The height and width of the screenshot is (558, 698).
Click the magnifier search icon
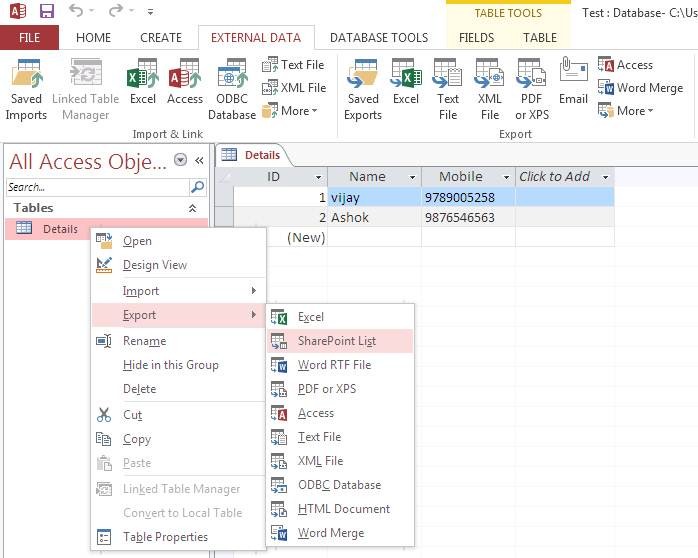tap(198, 187)
